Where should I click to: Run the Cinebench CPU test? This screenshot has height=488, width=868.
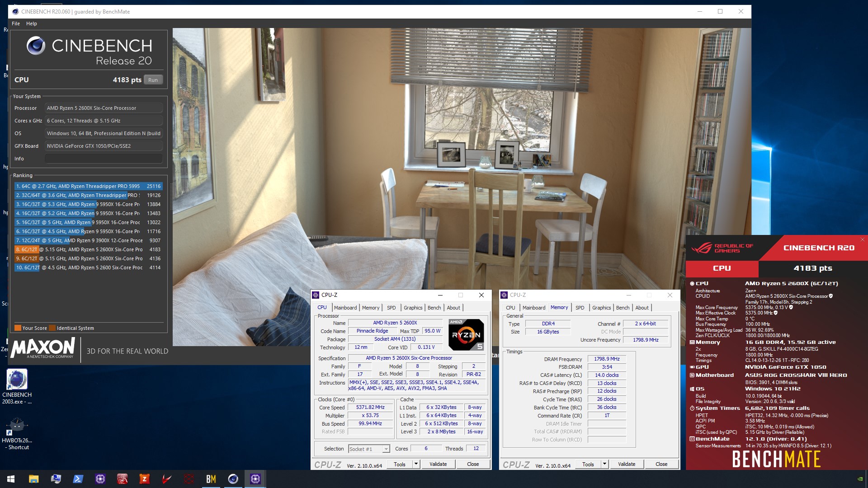153,80
